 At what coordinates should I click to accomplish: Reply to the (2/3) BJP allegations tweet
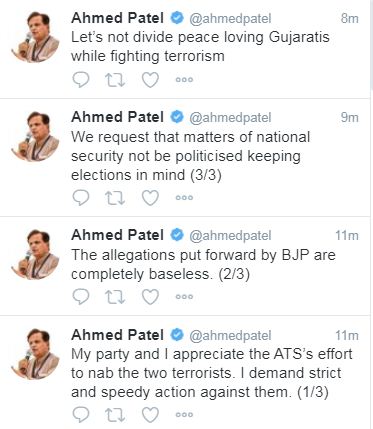click(81, 297)
